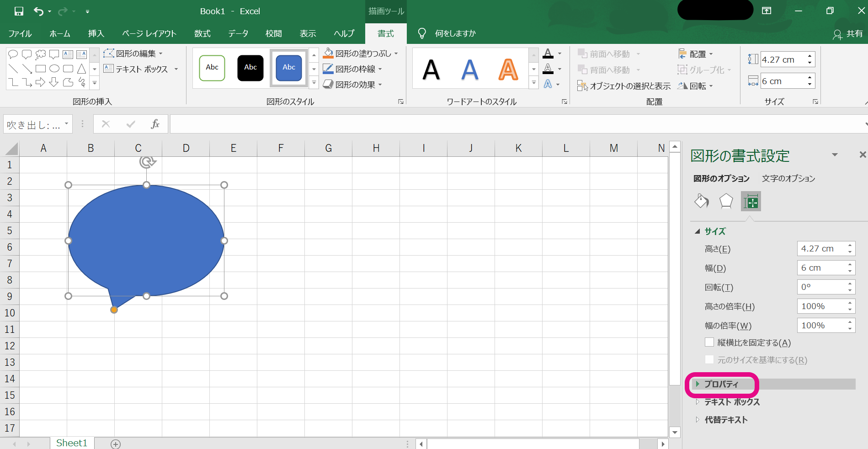Choose the straight line shape
This screenshot has width=868, height=449.
tap(13, 69)
